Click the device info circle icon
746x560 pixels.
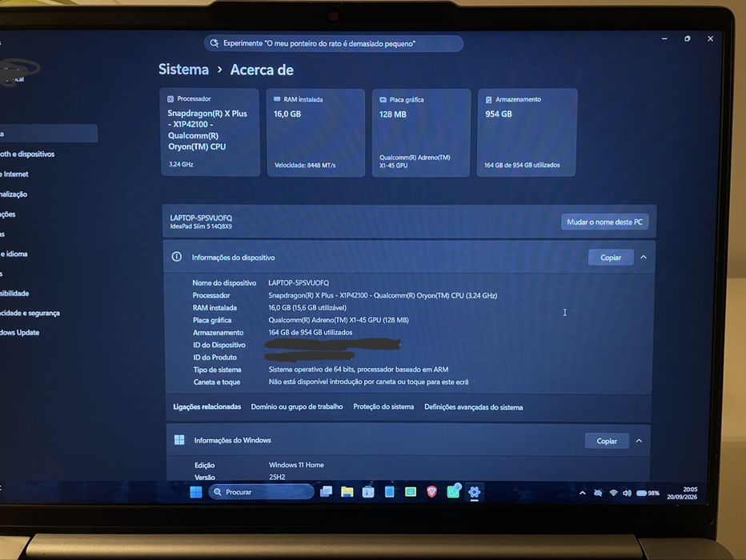click(177, 257)
